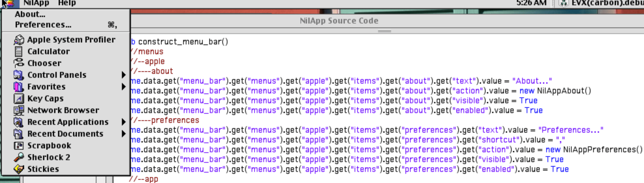Click the new NilAppAbout() expression
644x183 pixels.
tap(555, 91)
